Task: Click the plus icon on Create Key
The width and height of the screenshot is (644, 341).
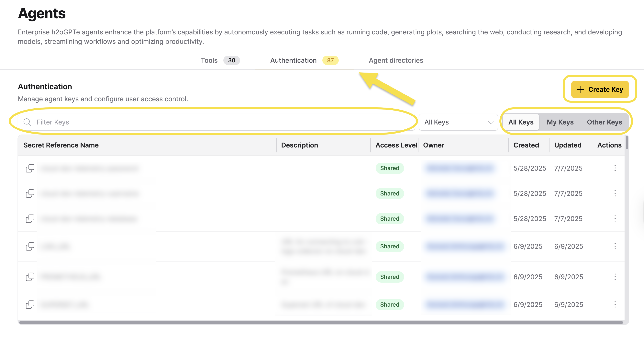Action: [581, 89]
